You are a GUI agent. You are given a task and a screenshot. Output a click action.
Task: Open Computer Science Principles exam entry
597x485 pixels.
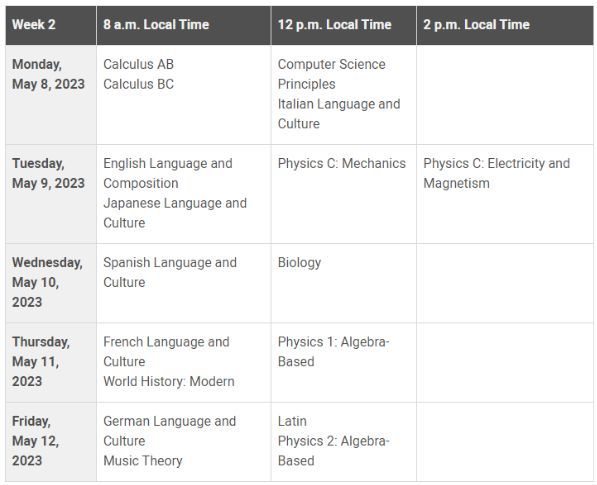(332, 74)
